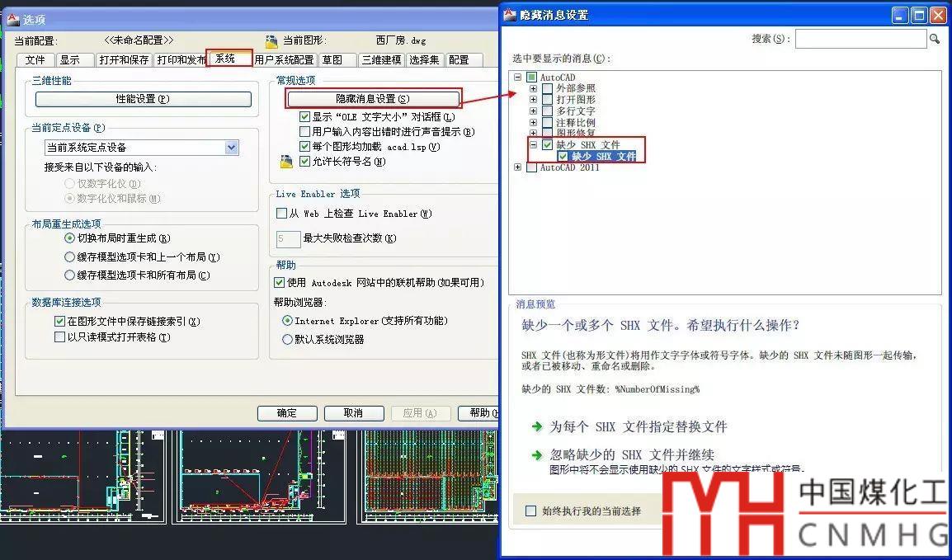Click the drawing file icon beside 当前图形
This screenshot has height=560, width=952.
pos(272,41)
